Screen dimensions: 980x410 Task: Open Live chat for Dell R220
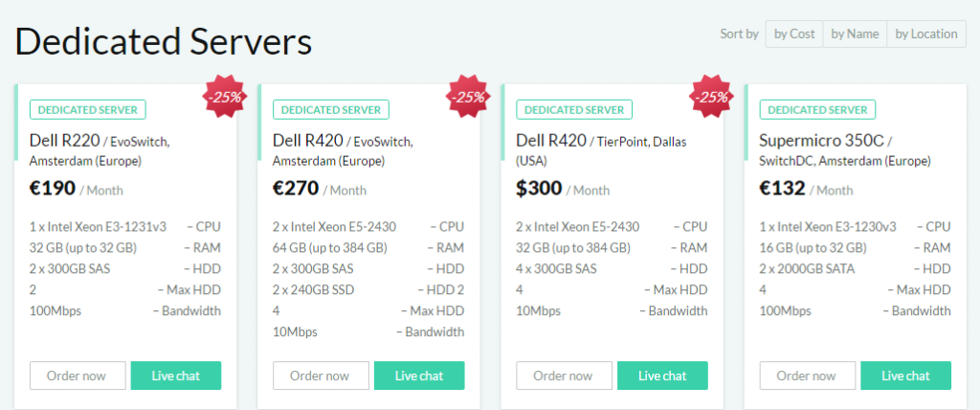[176, 376]
